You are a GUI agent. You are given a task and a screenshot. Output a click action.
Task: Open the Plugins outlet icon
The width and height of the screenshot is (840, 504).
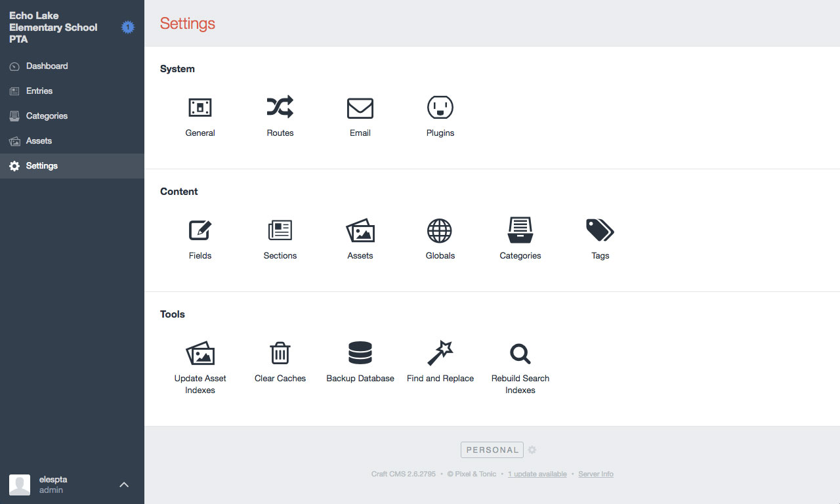point(440,108)
